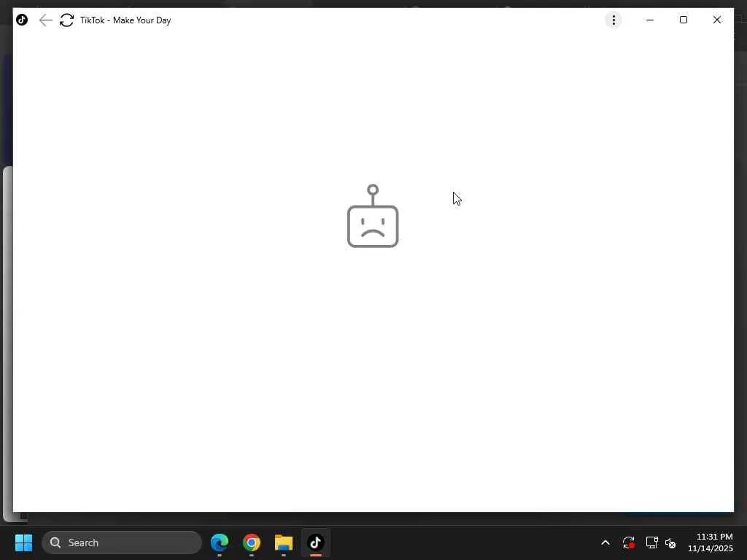
Task: Open Microsoft Edge from taskbar
Action: click(220, 542)
